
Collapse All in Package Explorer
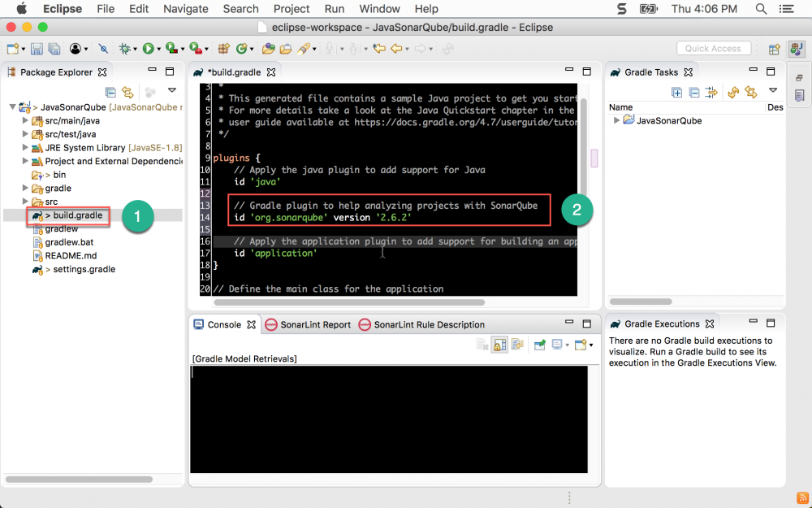[x=110, y=93]
